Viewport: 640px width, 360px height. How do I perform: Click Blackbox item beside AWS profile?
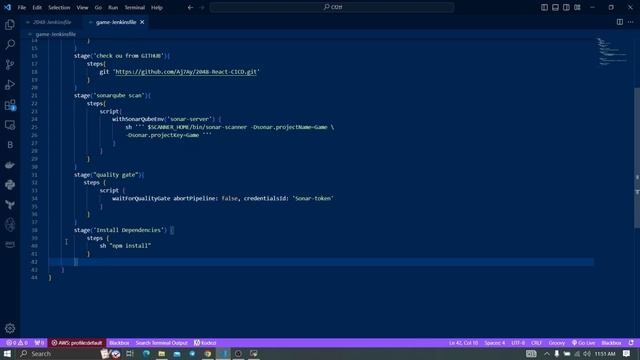click(119, 343)
